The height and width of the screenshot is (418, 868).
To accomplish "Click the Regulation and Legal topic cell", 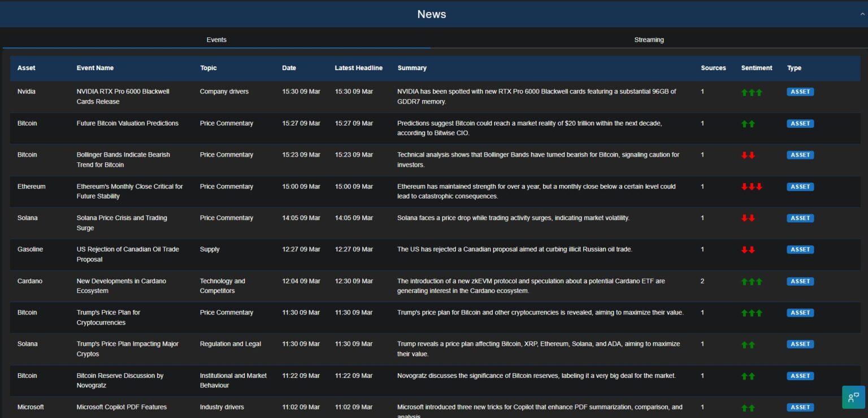I will 231,344.
